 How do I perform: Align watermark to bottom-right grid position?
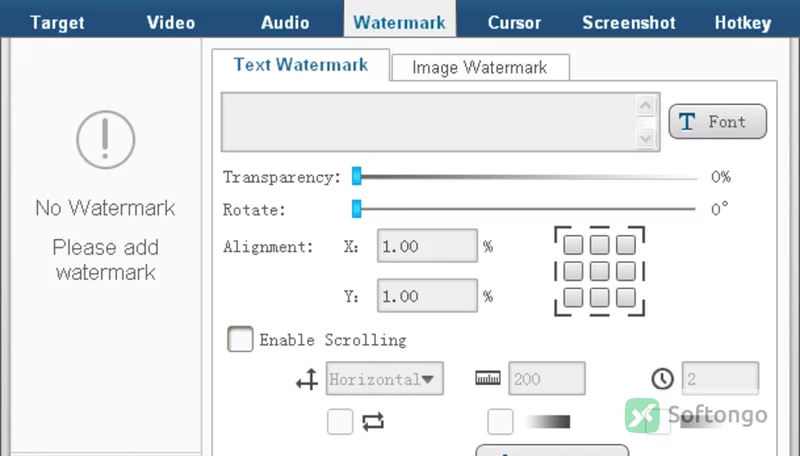(x=626, y=297)
